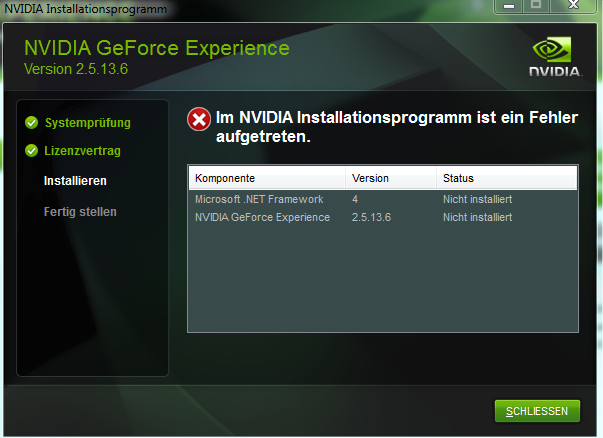The width and height of the screenshot is (603, 438).
Task: Select the Microsoft .NET Framework row
Action: click(x=383, y=199)
